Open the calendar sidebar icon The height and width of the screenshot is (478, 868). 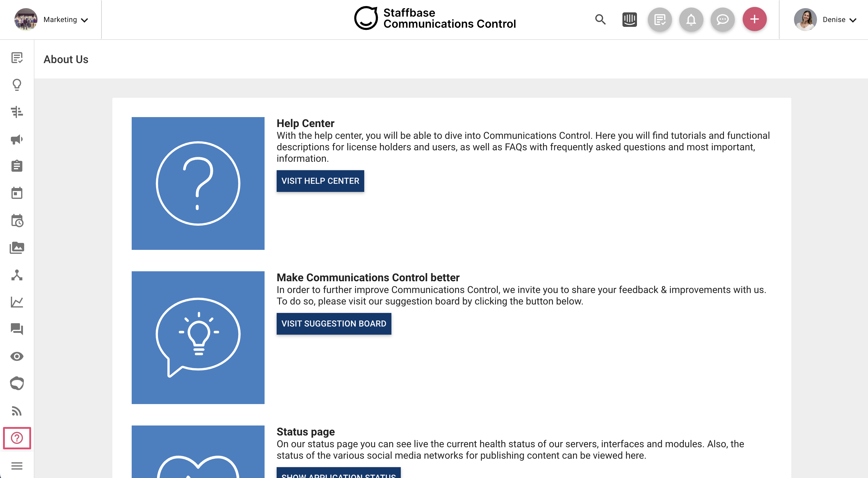coord(17,193)
